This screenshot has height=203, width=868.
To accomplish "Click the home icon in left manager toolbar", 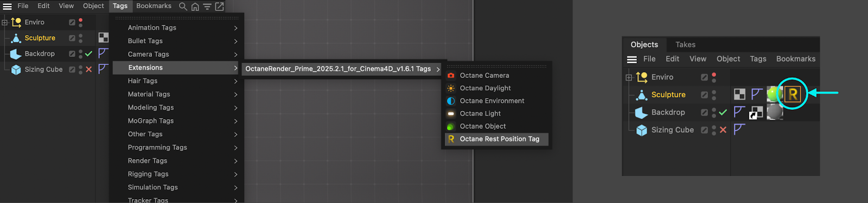I will [195, 6].
